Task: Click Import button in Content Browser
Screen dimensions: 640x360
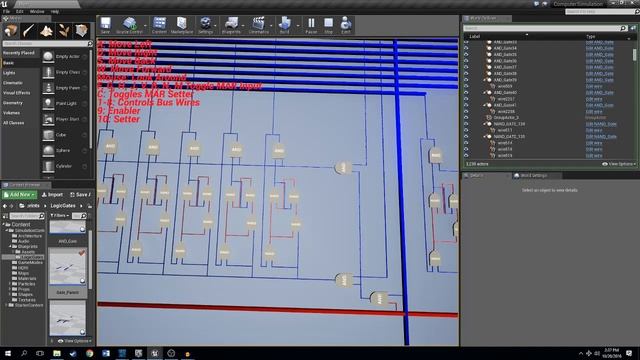Action: pyautogui.click(x=52, y=195)
